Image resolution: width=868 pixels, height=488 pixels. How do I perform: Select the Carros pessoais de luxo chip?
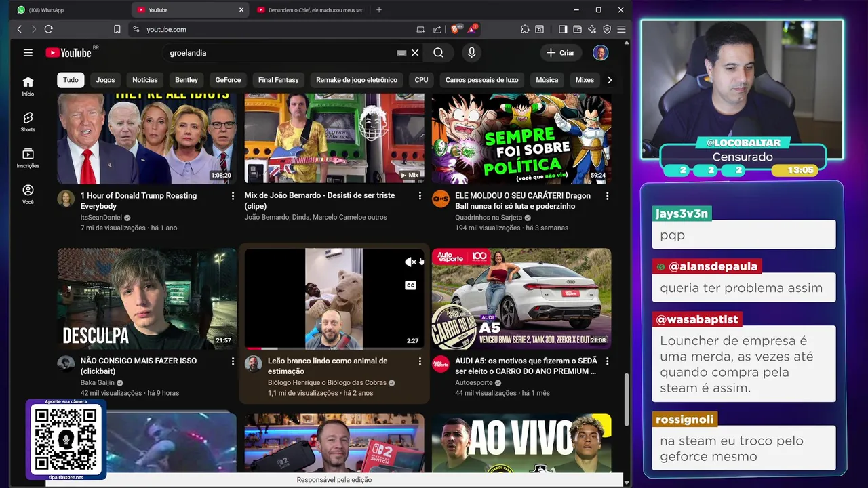tap(481, 80)
